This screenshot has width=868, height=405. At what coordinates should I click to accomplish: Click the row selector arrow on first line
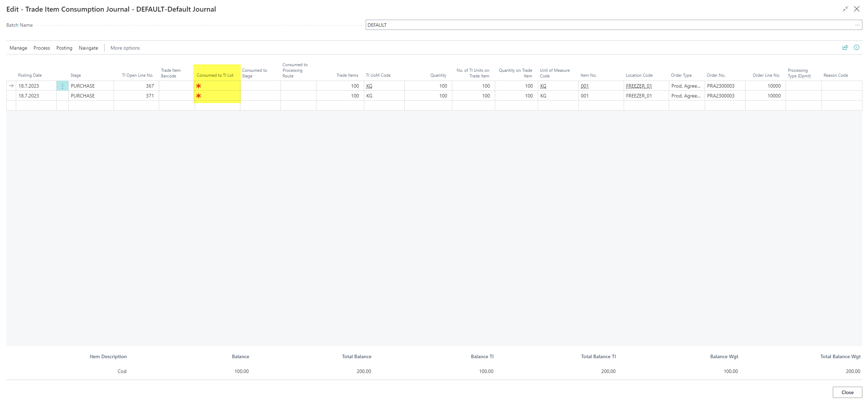pyautogui.click(x=11, y=86)
